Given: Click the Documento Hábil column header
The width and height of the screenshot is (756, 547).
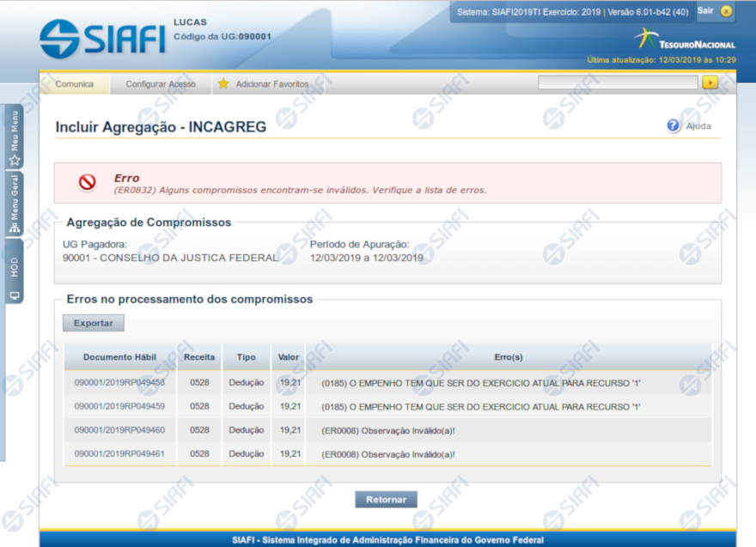Looking at the screenshot, I should (x=119, y=356).
